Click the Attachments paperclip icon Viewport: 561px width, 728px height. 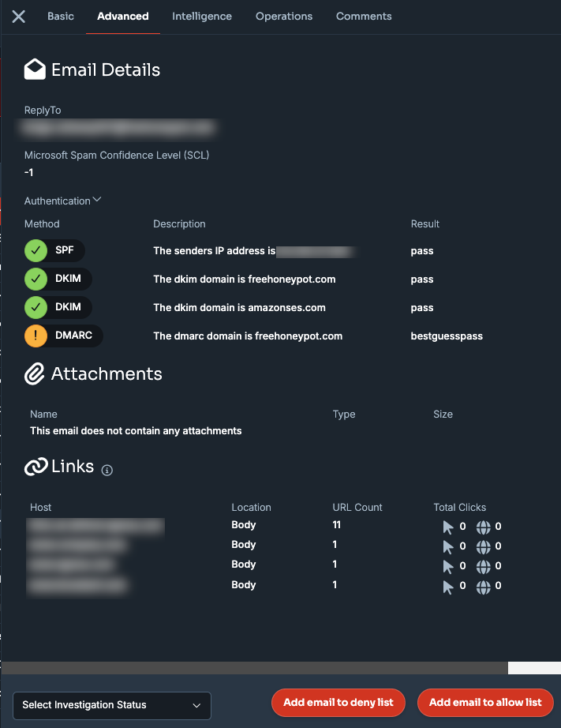pyautogui.click(x=35, y=373)
